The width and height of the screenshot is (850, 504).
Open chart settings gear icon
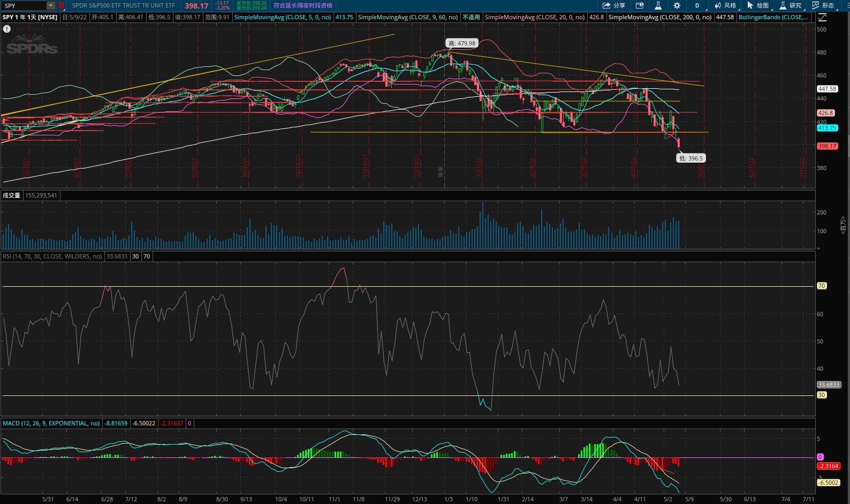(677, 5)
